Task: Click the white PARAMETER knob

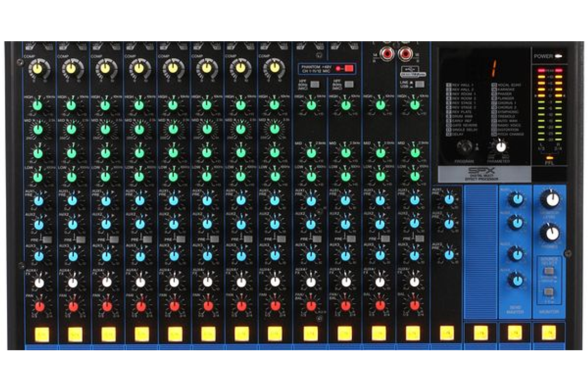Action: [x=500, y=146]
